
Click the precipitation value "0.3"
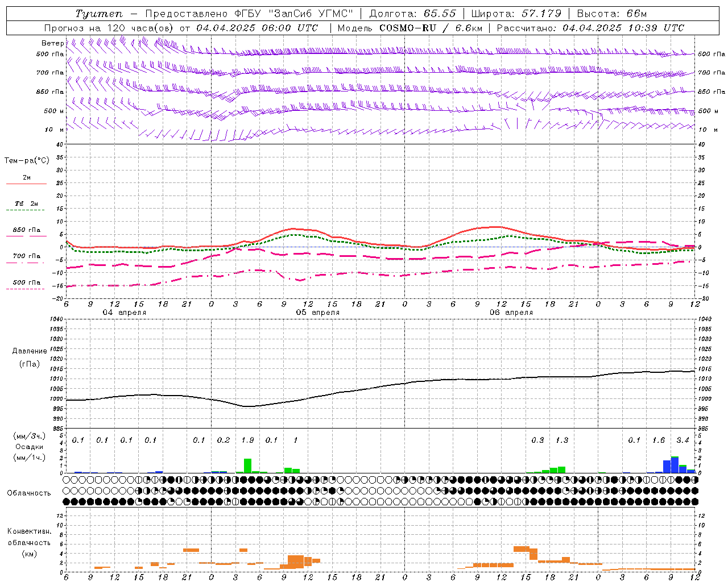pos(537,440)
